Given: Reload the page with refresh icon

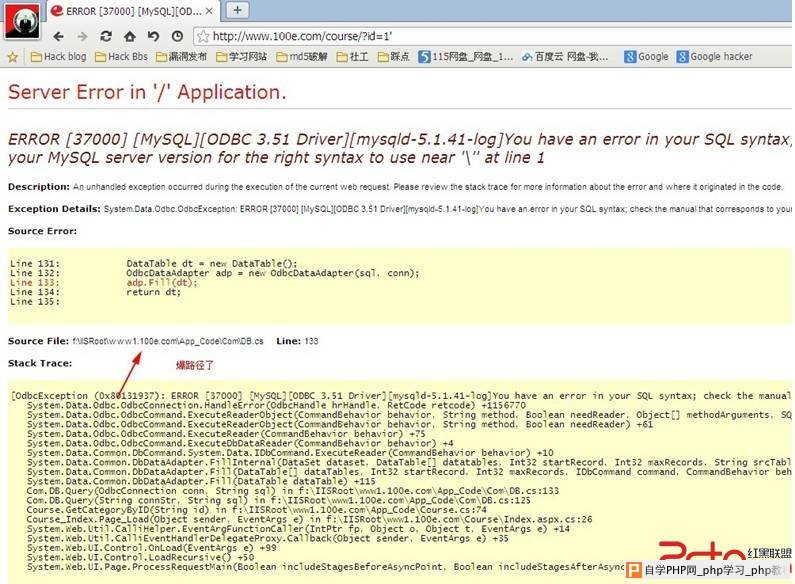Looking at the screenshot, I should [106, 36].
